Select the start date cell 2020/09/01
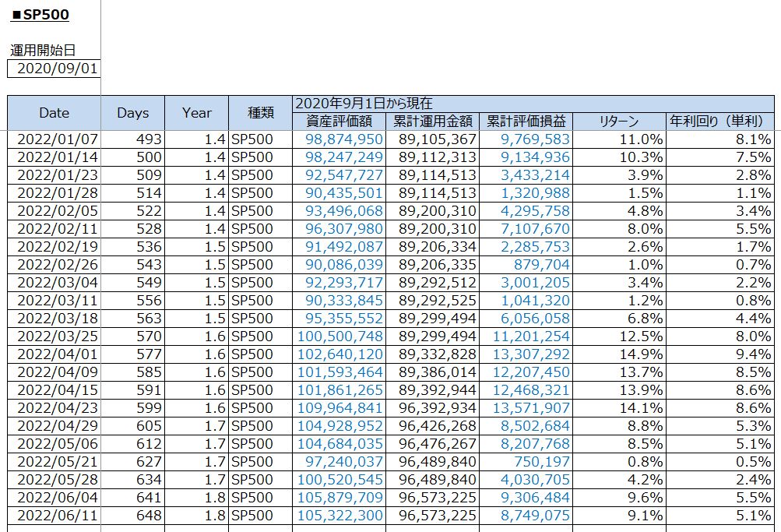 (54, 69)
